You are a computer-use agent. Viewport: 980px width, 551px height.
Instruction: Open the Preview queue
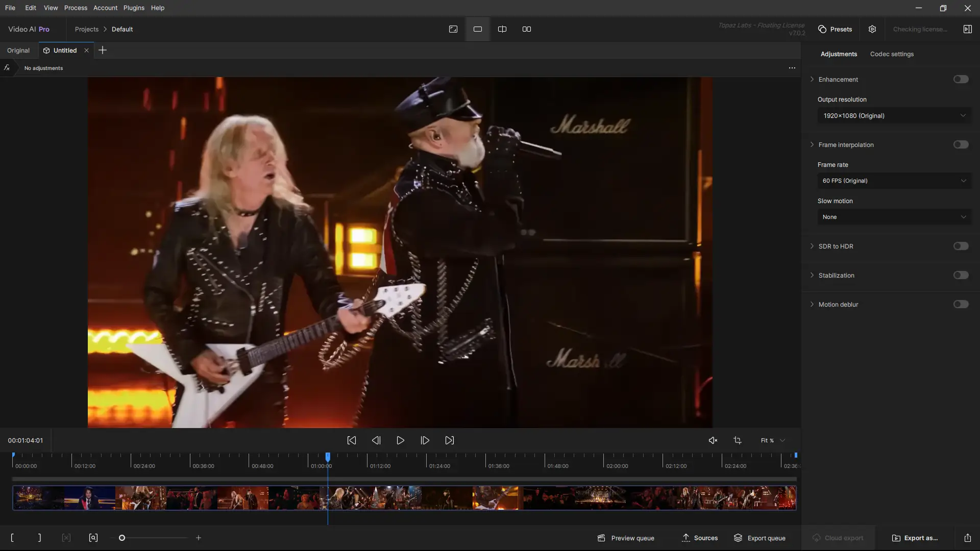pyautogui.click(x=626, y=538)
